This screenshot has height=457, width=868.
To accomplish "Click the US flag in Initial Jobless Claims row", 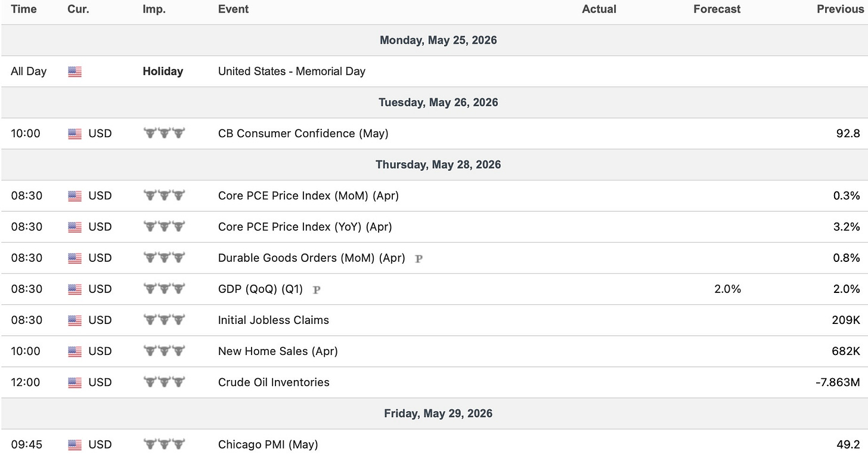I will [x=75, y=320].
